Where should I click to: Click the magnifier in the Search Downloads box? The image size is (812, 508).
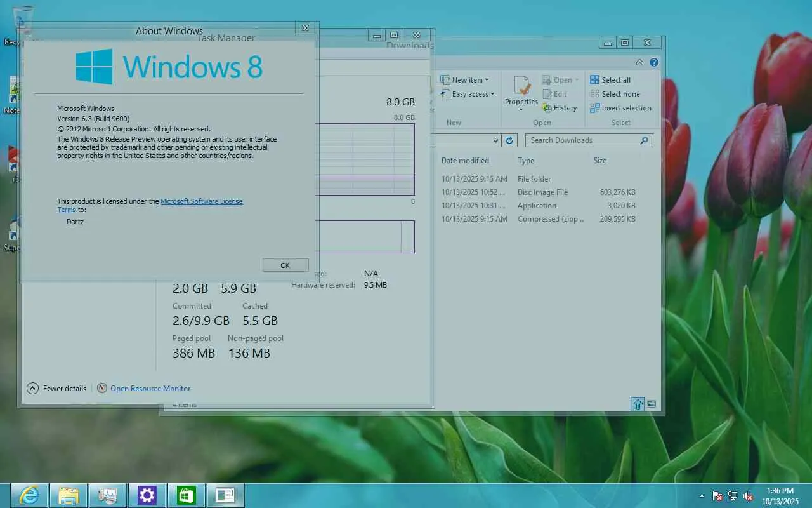point(644,140)
